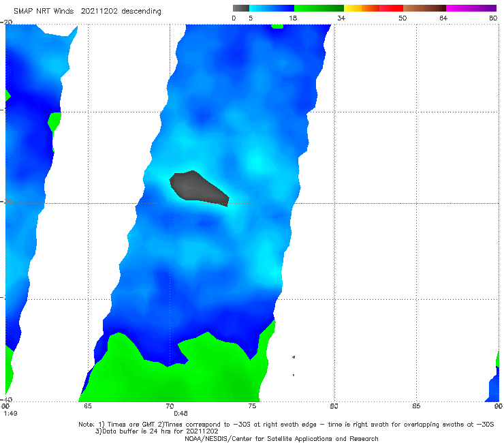Click the longitude label '65'
Screen dimensions: 504x443
pyautogui.click(x=88, y=406)
